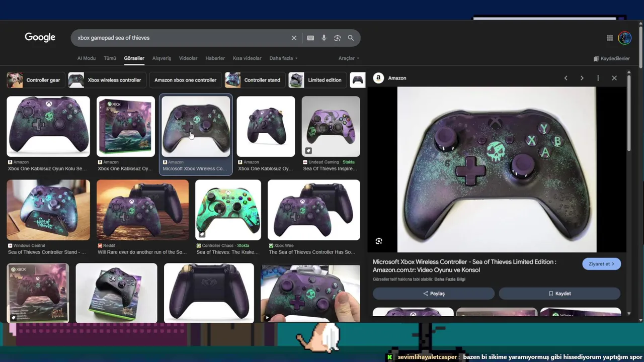Open the dark purple controller back-view thumbnail
This screenshot has height=362, width=644.
coord(209,293)
